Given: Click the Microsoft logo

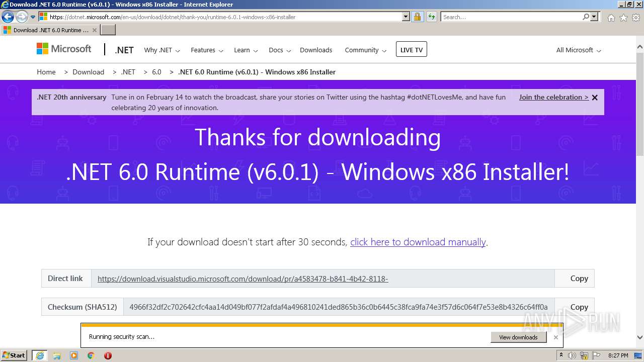Looking at the screenshot, I should coord(64,49).
